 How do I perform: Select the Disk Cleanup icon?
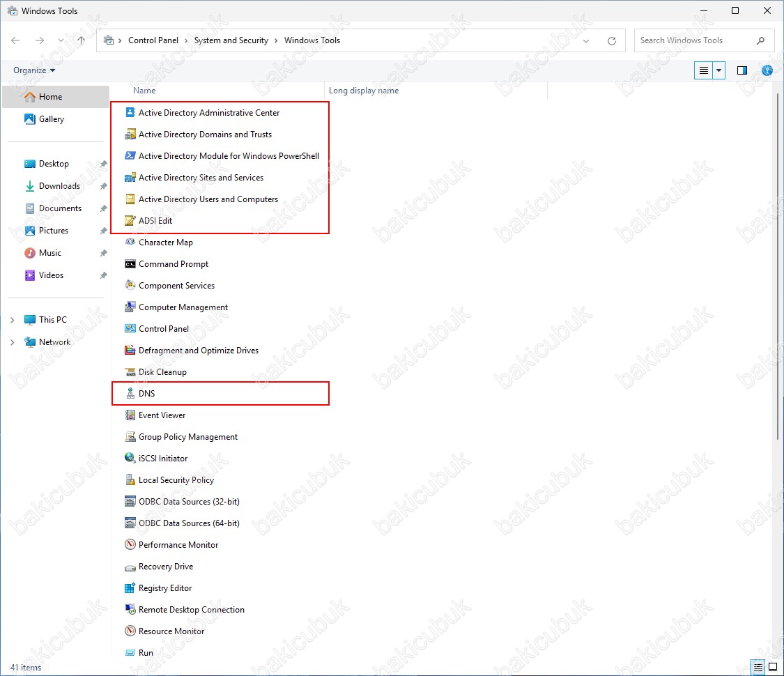pyautogui.click(x=130, y=372)
